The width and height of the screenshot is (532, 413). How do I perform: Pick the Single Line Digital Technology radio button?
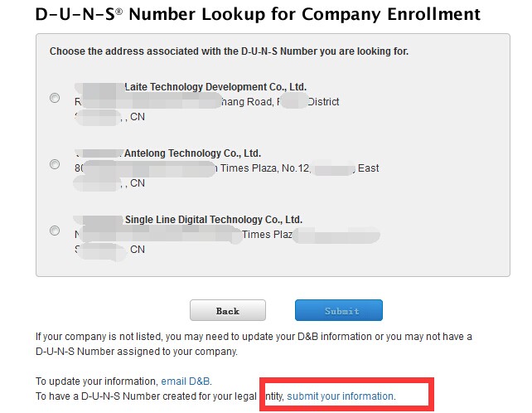click(55, 231)
